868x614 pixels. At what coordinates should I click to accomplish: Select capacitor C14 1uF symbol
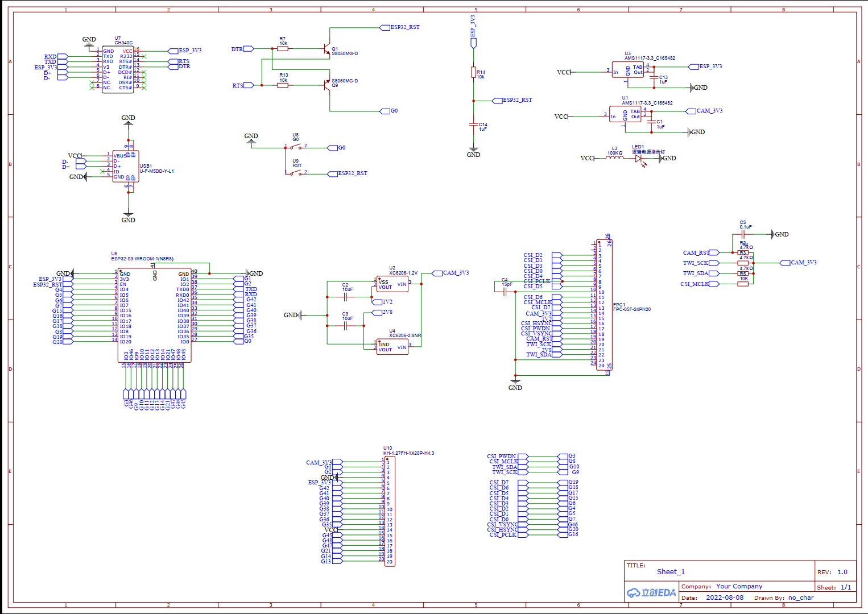click(473, 124)
